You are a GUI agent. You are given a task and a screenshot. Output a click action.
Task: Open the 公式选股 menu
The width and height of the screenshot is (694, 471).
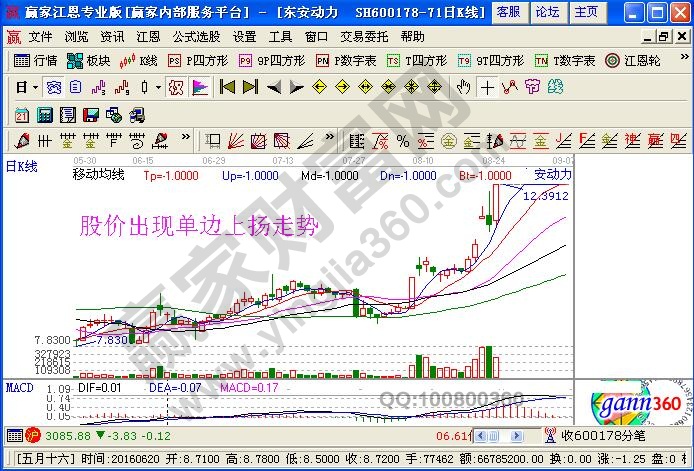click(196, 37)
